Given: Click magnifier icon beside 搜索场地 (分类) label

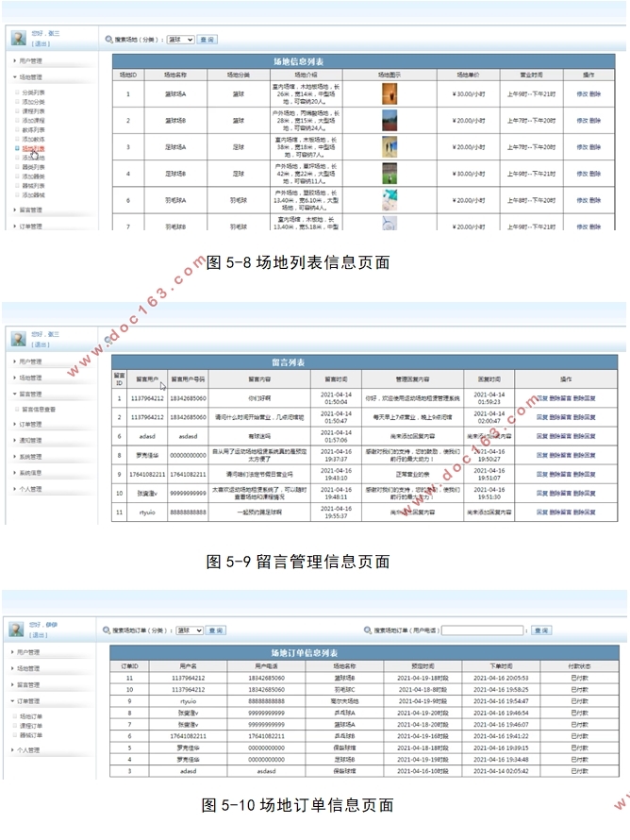Looking at the screenshot, I should tap(109, 40).
